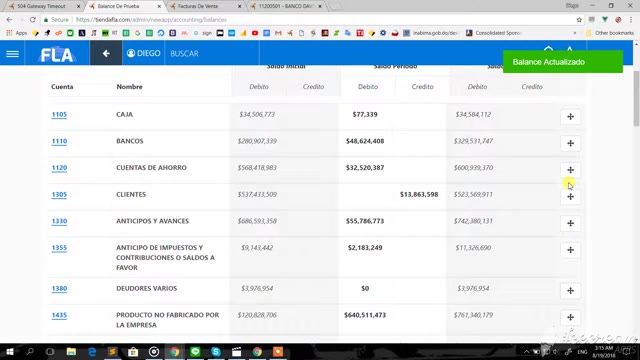Click the Nombre column header
The height and width of the screenshot is (360, 640).
129,87
